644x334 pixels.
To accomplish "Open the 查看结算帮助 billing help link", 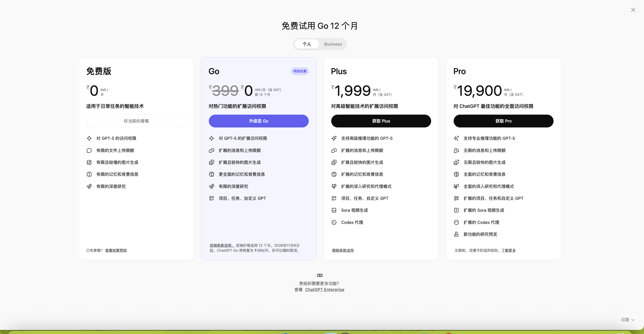I will 116,250.
